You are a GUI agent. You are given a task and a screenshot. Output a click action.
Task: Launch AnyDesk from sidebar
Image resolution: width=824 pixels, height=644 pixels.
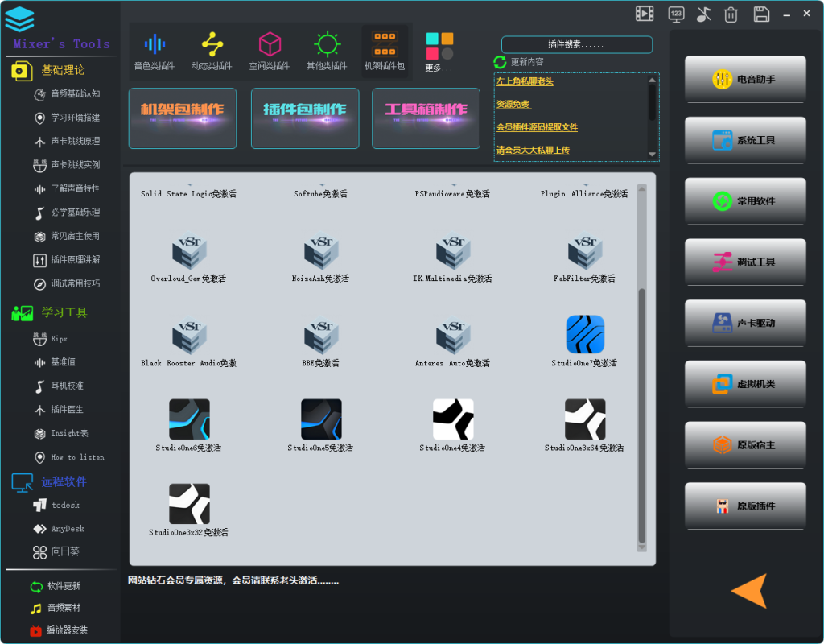pos(59,529)
